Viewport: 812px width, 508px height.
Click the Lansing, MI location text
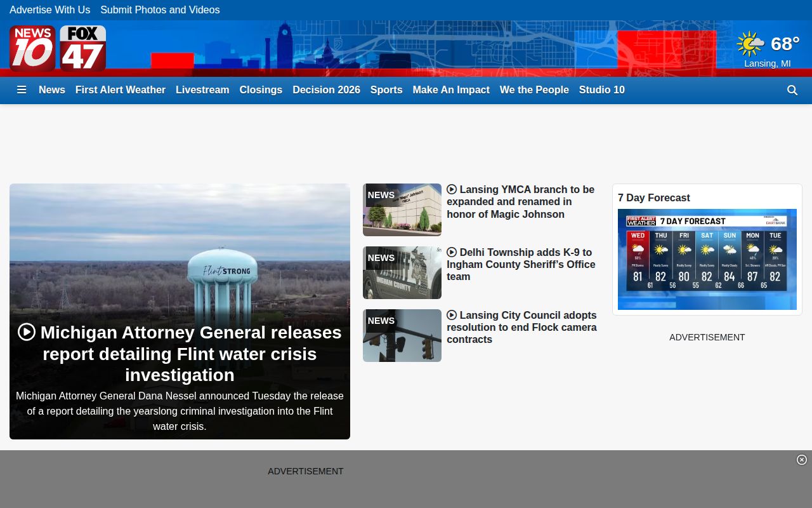pos(768,63)
